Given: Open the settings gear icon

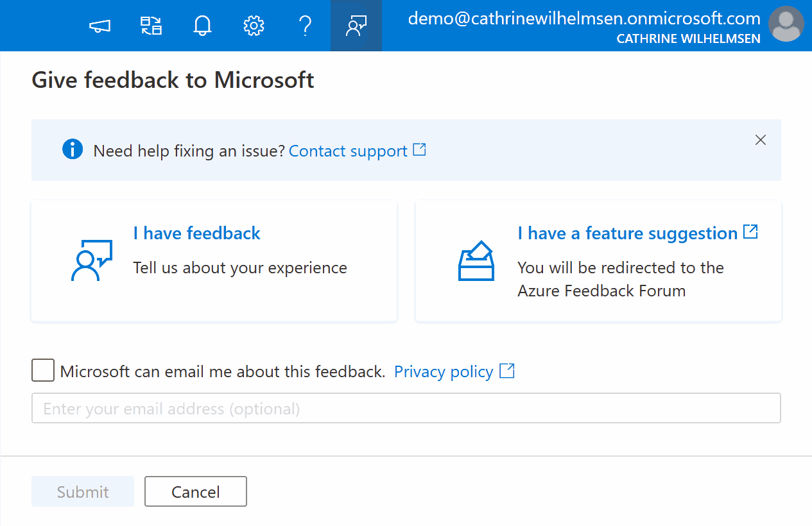Looking at the screenshot, I should [x=254, y=26].
